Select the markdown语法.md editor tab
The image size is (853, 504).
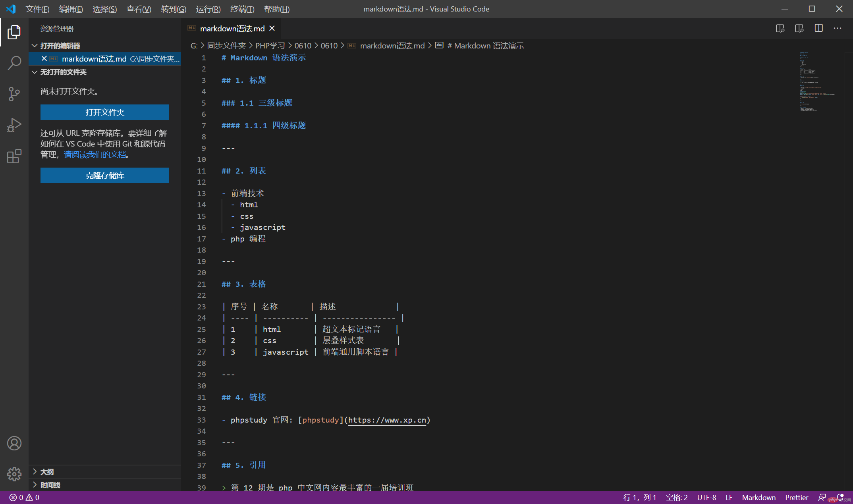232,29
